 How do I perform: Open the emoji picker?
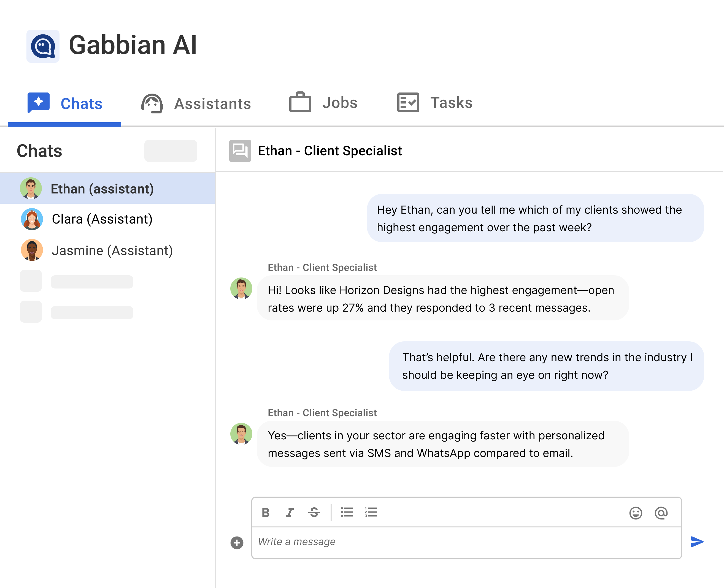pos(636,513)
